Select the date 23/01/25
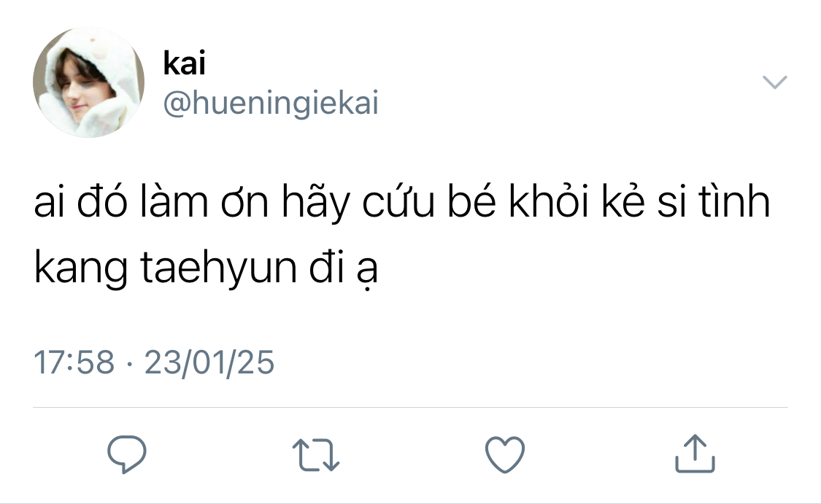This screenshot has height=504, width=821. click(x=209, y=362)
